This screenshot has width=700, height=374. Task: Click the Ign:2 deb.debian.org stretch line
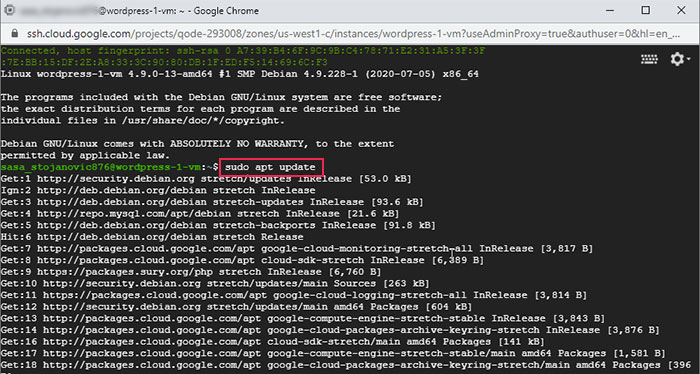point(158,191)
